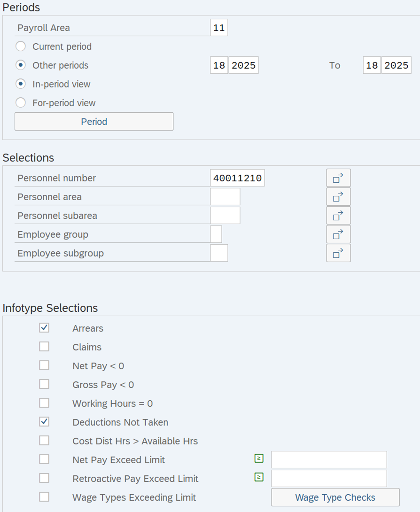Enable Working Hours = 0 check
Screen dimensions: 420x512
click(x=44, y=403)
